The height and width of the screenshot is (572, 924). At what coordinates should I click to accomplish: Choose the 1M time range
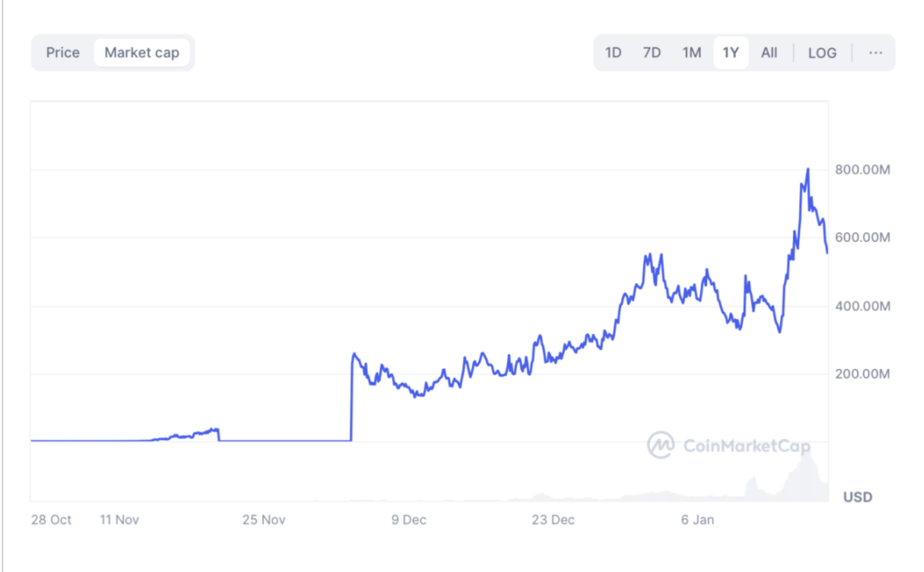point(691,53)
